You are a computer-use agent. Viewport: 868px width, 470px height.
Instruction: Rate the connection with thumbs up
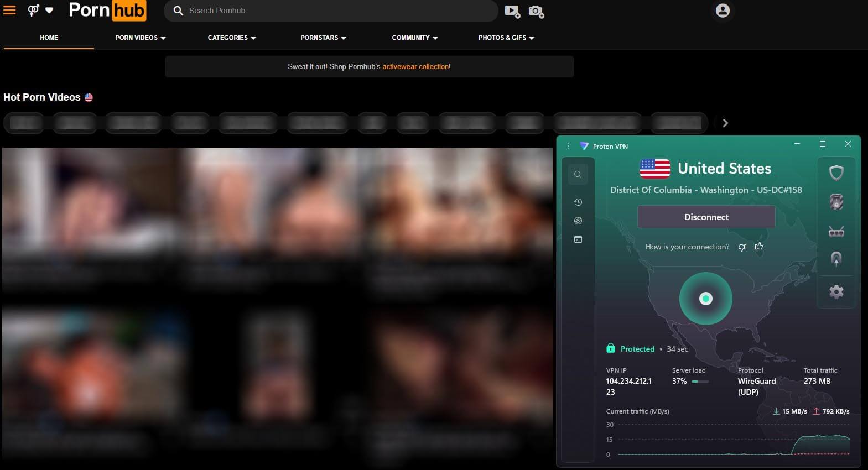click(759, 246)
